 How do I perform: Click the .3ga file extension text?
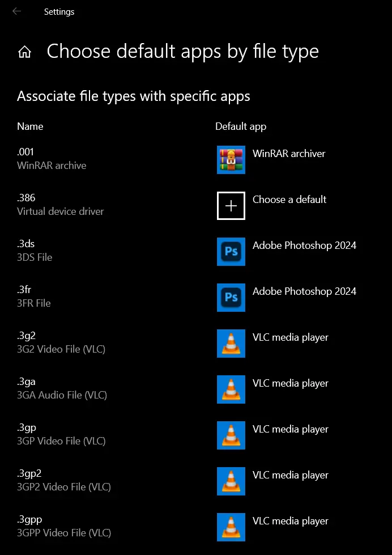[26, 382]
